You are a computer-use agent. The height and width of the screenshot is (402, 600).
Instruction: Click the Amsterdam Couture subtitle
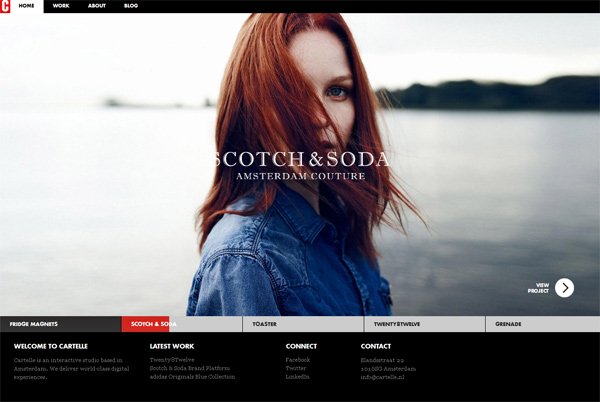coord(301,176)
